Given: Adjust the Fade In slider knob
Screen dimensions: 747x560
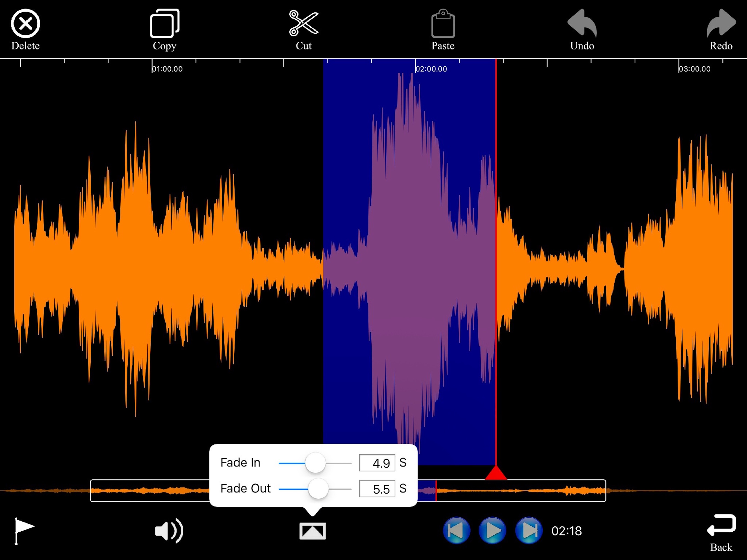Looking at the screenshot, I should (x=315, y=463).
